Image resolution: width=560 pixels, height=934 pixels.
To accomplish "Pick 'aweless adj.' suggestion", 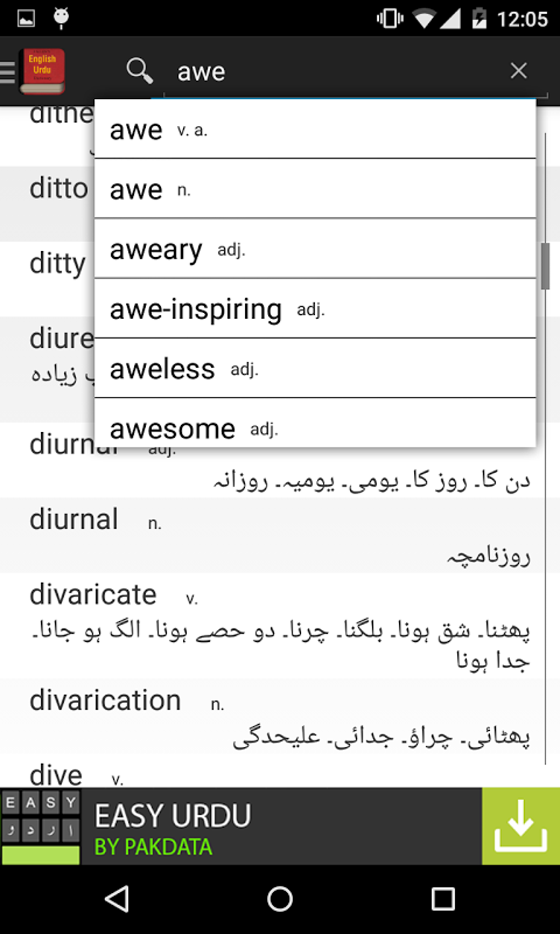I will point(315,369).
